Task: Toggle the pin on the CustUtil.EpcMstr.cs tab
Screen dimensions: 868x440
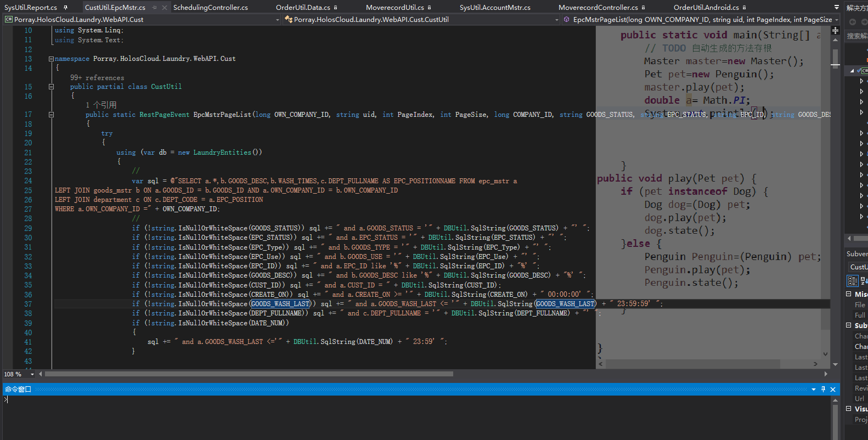Action: coord(154,8)
